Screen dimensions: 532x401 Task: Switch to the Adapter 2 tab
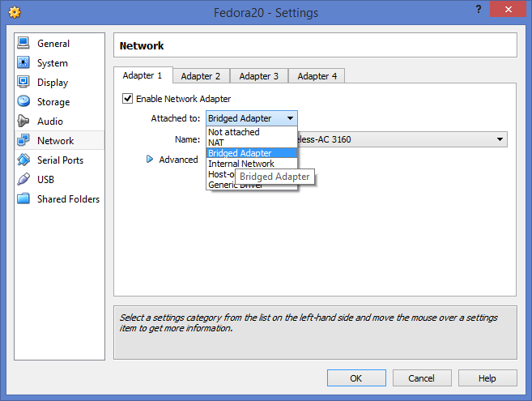201,76
